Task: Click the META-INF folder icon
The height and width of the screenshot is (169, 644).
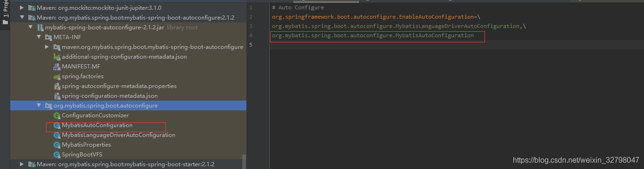Action: (48, 37)
